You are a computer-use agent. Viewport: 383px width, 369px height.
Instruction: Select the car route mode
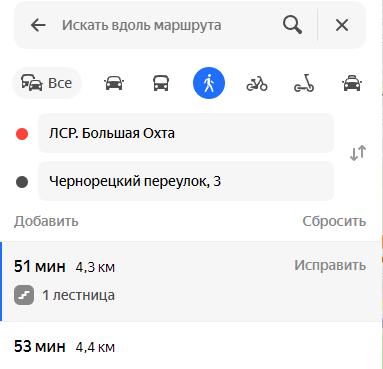pyautogui.click(x=114, y=83)
